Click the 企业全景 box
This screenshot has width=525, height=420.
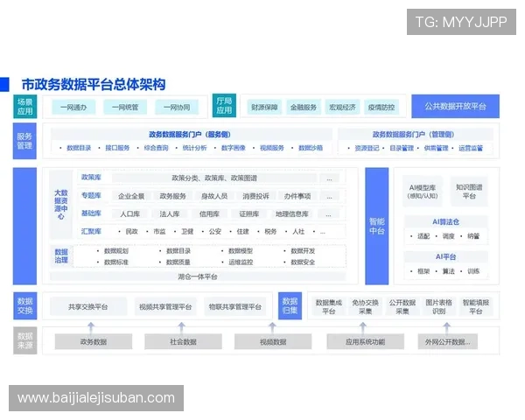pos(131,196)
